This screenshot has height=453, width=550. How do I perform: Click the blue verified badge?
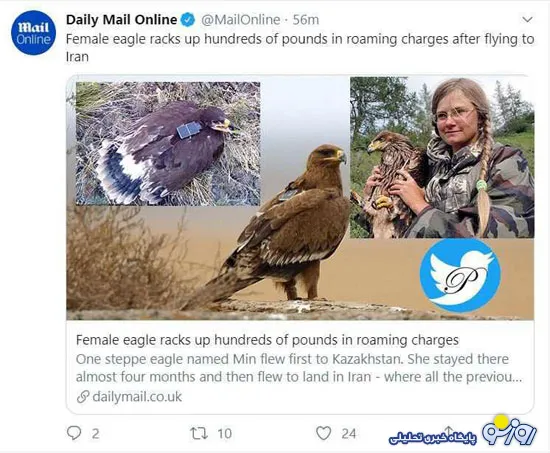tap(188, 20)
